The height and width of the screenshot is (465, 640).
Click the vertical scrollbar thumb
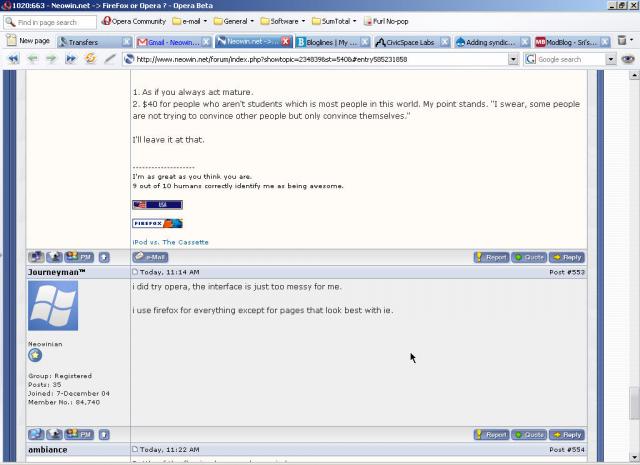(634, 403)
